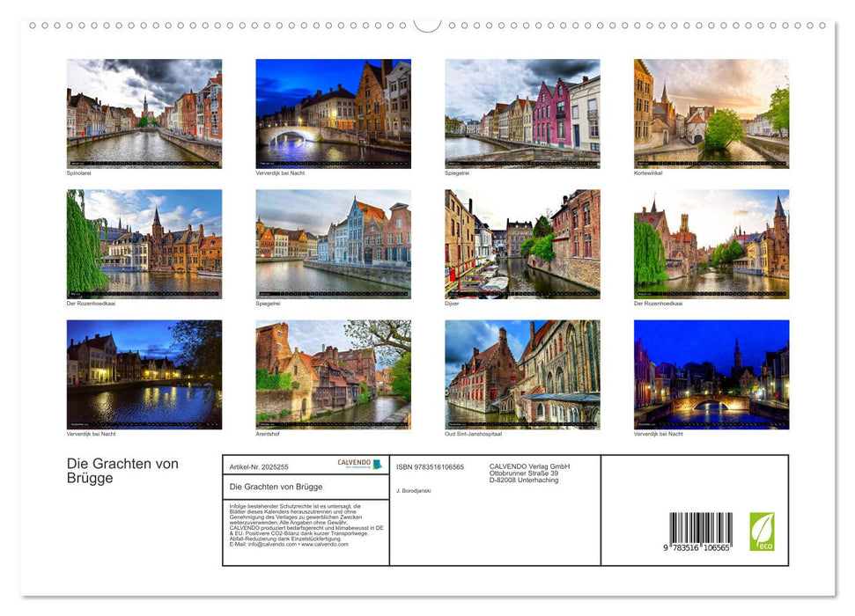Click the CALVENDO logo next to the article number
Viewport: 855px width, 616px height.
tap(359, 464)
